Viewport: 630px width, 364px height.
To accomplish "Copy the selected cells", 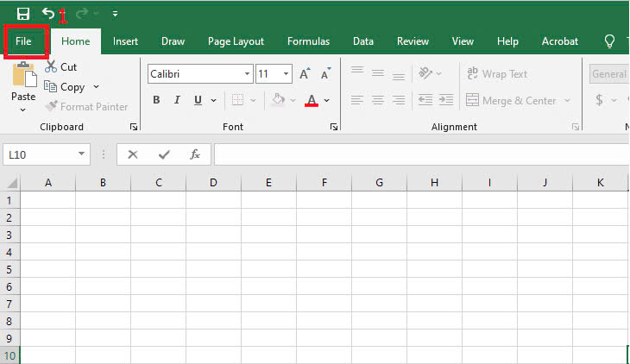I will pos(64,87).
